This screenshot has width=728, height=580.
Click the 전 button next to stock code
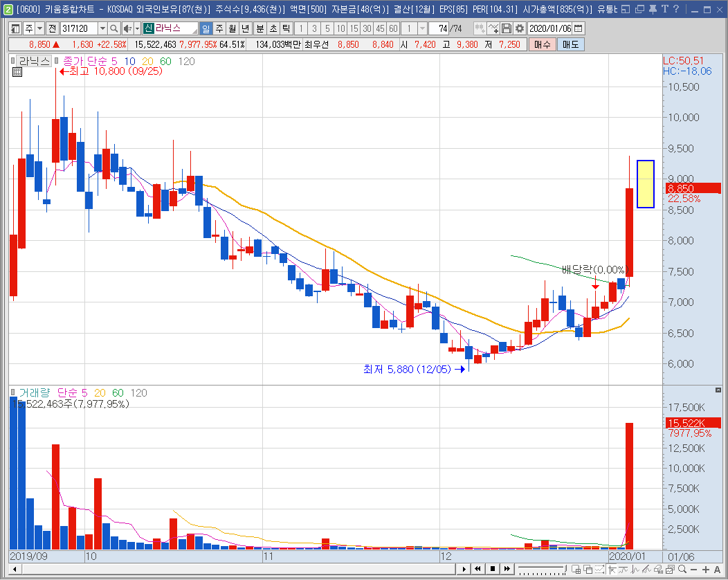(53, 29)
